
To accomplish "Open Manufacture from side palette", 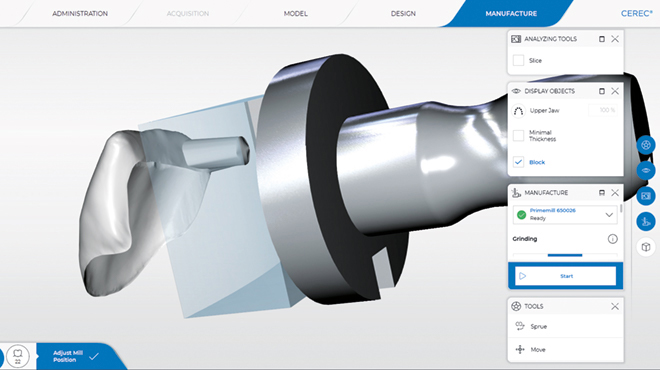I will 646,221.
